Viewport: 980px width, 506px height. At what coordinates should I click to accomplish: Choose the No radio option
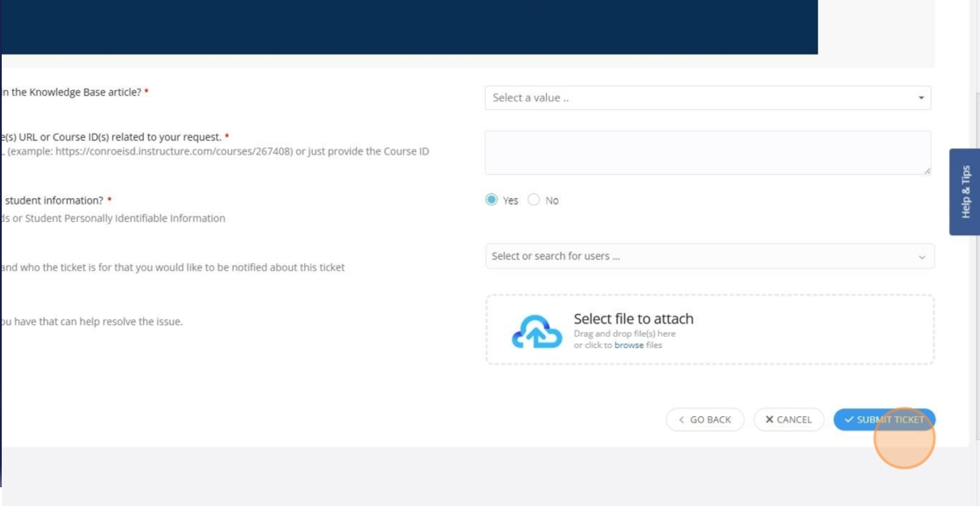(533, 200)
